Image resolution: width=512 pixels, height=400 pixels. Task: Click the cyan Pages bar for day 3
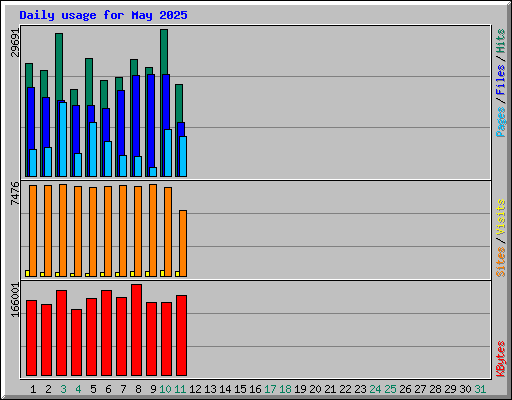pyautogui.click(x=63, y=139)
